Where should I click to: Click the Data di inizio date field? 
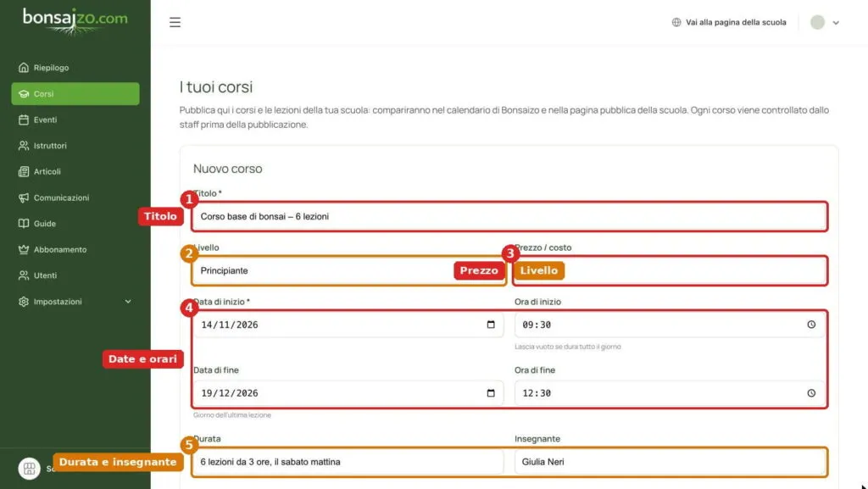(348, 325)
